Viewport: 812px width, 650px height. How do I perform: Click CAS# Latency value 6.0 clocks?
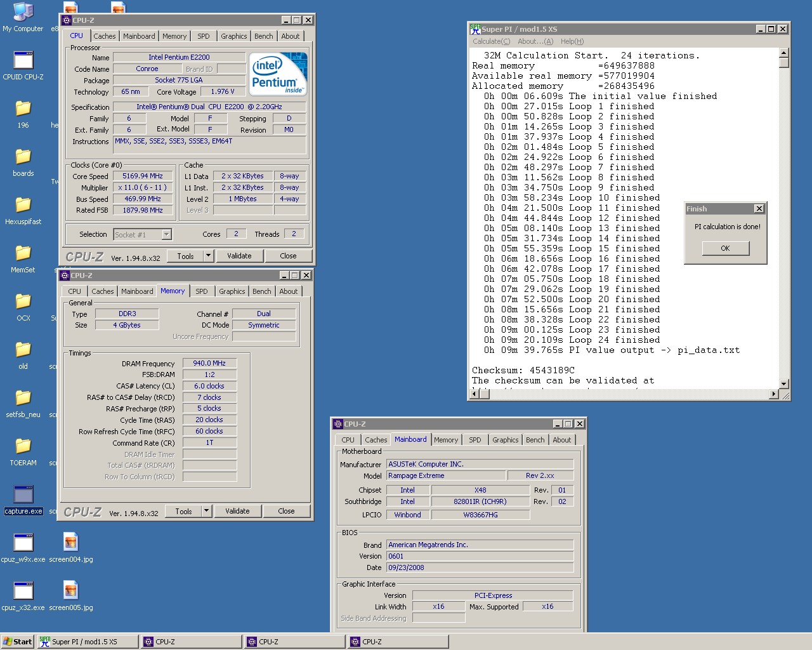click(209, 386)
